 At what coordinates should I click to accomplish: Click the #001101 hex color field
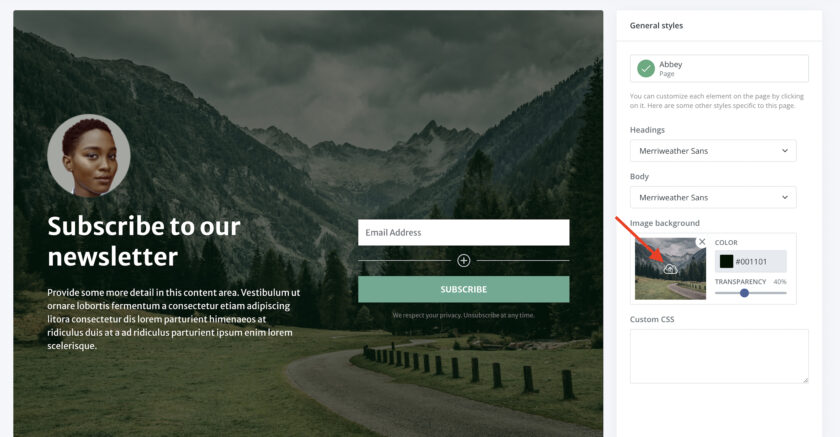coord(751,261)
